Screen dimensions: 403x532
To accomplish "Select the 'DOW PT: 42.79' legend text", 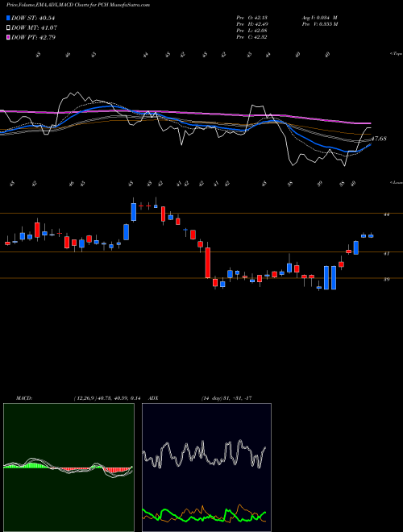I will [33, 37].
